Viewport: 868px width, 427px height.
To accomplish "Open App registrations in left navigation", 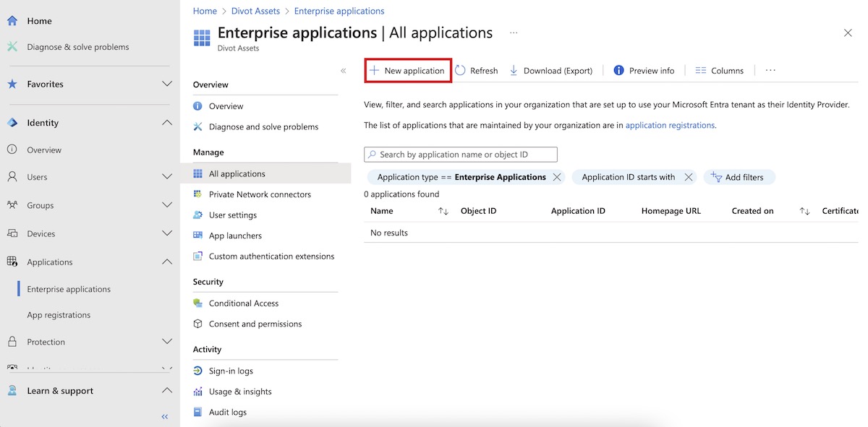I will click(59, 315).
